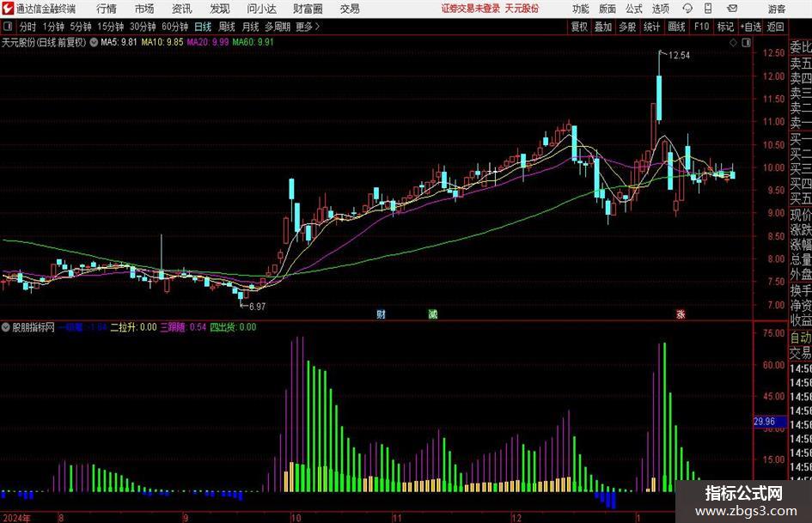The height and width of the screenshot is (523, 812).
Task: Click the MA60: 9.91 indicator value
Action: tap(253, 42)
